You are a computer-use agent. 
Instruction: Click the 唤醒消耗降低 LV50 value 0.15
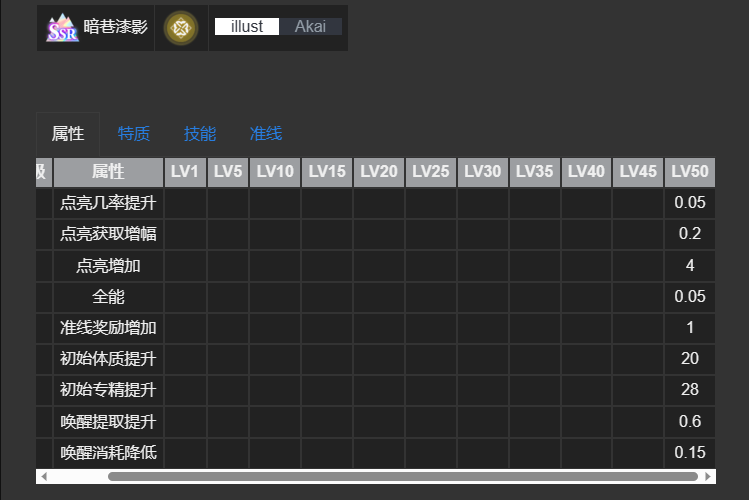coord(690,453)
